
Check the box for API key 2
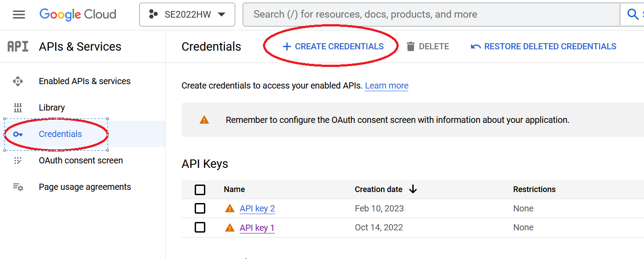(200, 208)
